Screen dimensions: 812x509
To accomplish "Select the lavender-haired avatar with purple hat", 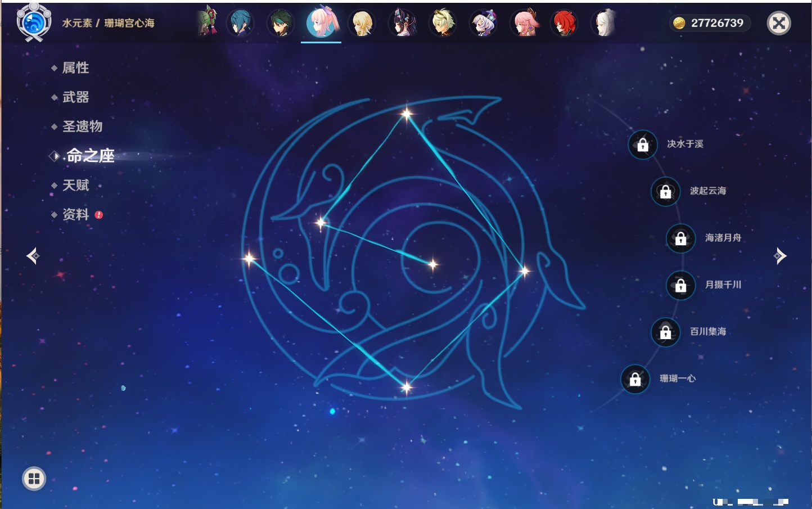I will [x=483, y=23].
